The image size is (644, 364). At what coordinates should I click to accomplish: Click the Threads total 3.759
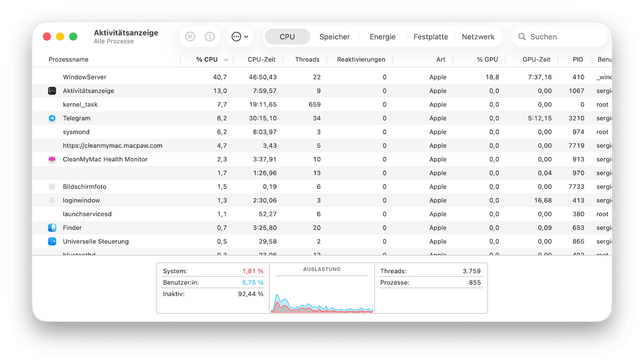[471, 271]
